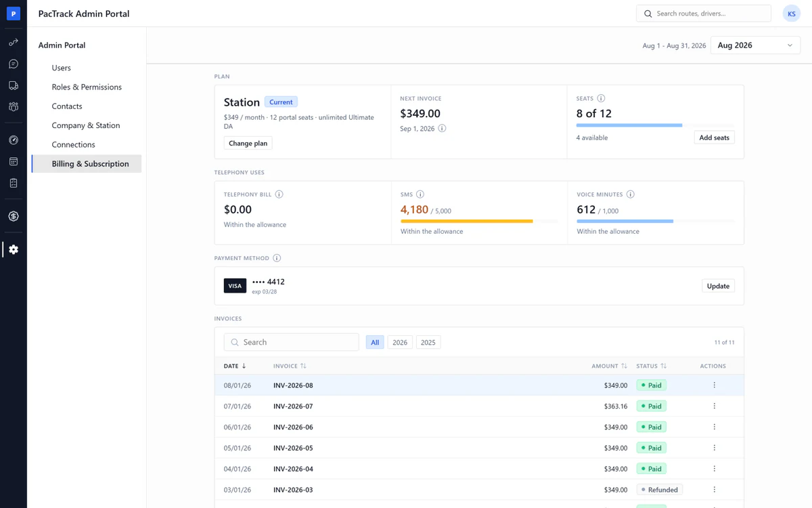812x508 pixels.
Task: Click the VISA card logo
Action: pyautogui.click(x=235, y=286)
